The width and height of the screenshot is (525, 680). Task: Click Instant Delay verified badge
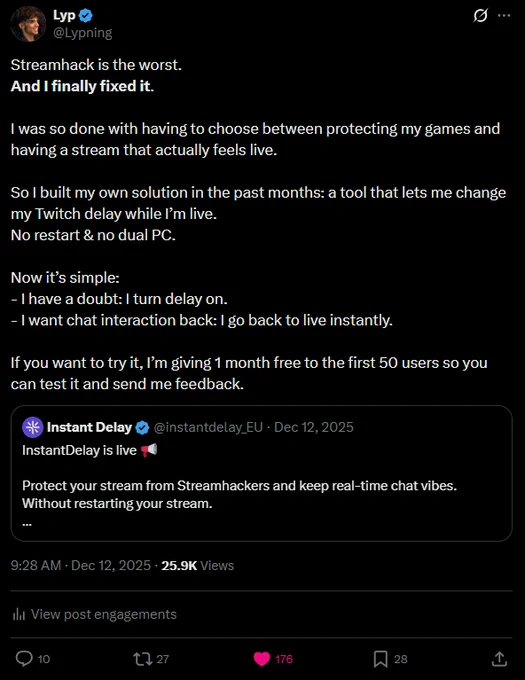tap(142, 428)
